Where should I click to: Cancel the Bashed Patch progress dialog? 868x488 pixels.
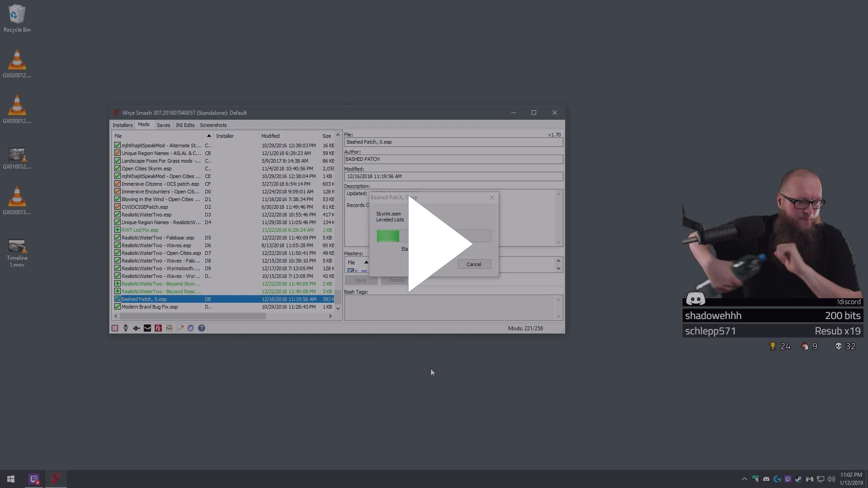[x=474, y=264]
